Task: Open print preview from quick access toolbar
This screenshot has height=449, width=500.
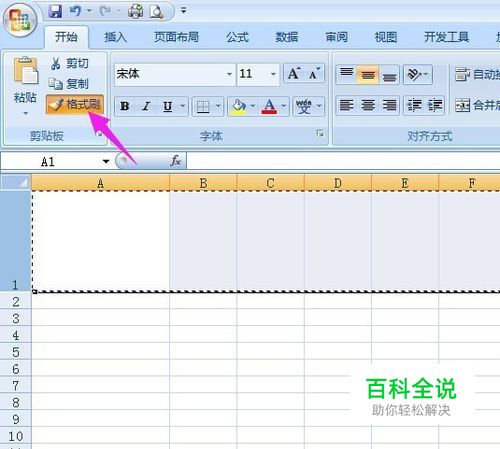Action: (156, 12)
